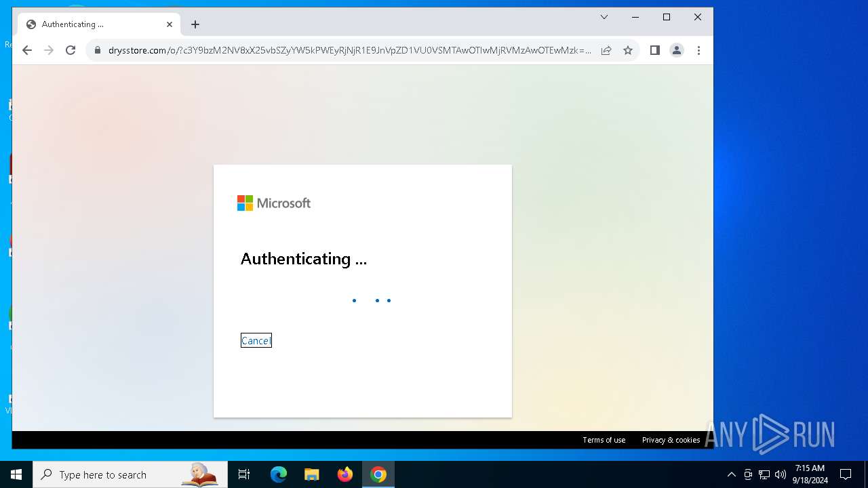The height and width of the screenshot is (488, 868).
Task: Share this page icon in address bar
Action: click(x=606, y=50)
